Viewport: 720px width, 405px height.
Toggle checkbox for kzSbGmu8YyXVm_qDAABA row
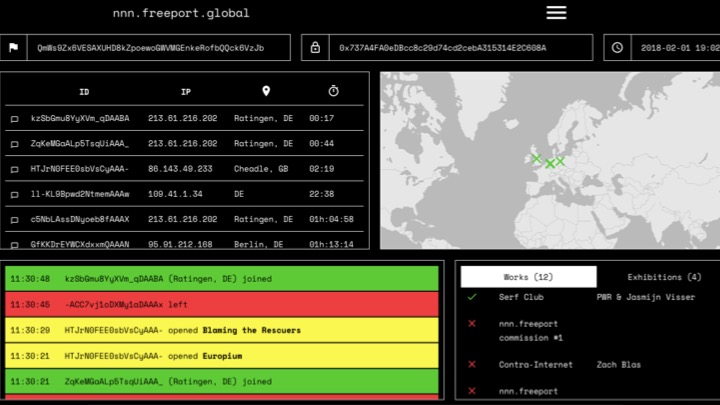[14, 118]
